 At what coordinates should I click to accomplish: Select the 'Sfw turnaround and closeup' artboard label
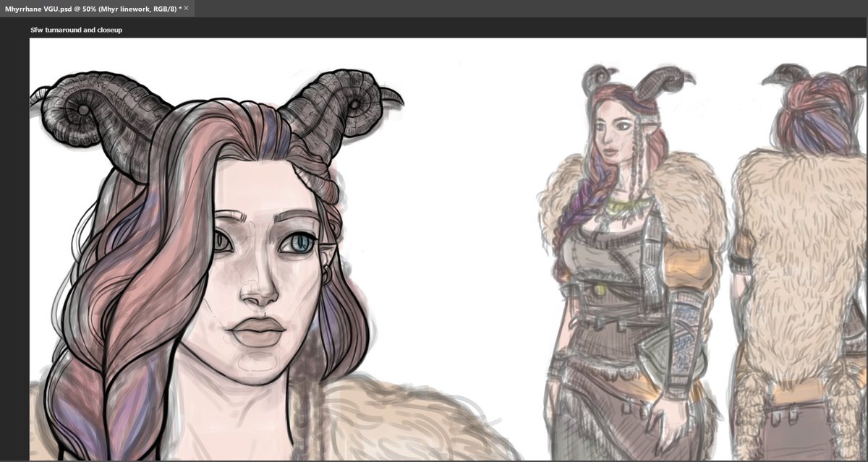(76, 30)
